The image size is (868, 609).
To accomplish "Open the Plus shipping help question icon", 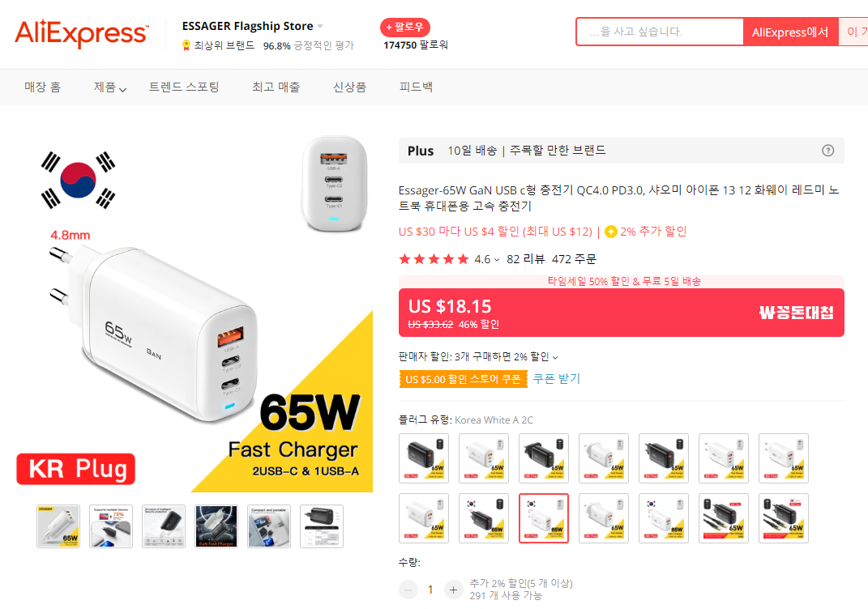I will (827, 151).
